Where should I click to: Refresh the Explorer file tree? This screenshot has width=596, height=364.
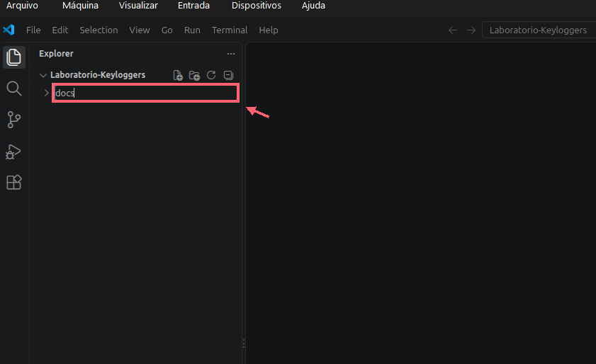pyautogui.click(x=211, y=75)
